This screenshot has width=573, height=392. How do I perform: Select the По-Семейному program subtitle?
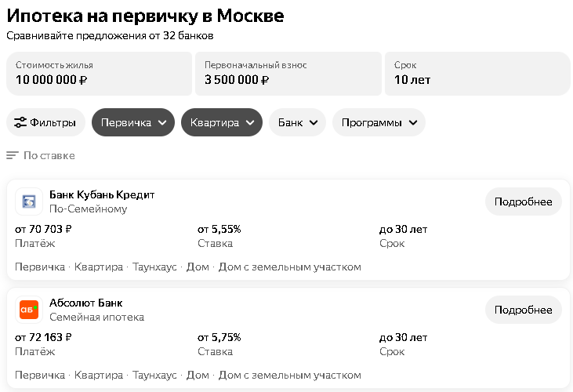pyautogui.click(x=88, y=209)
